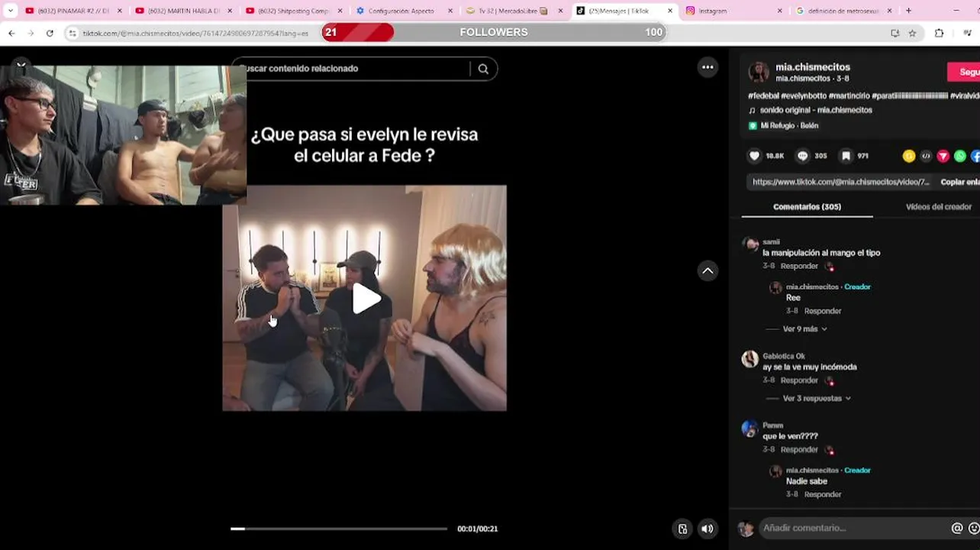The height and width of the screenshot is (550, 980).
Task: Reply to Panm's comment
Action: [x=799, y=450]
